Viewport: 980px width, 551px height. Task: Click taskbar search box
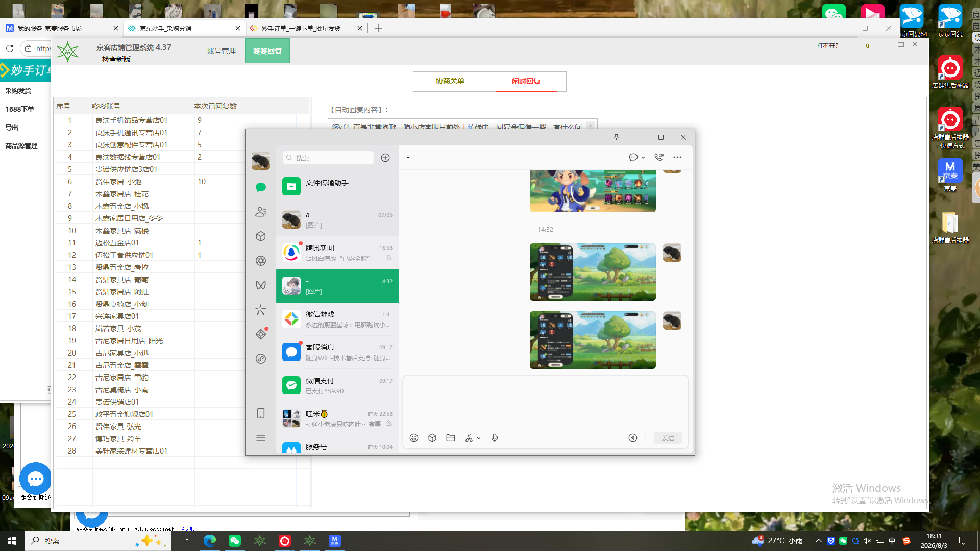click(x=97, y=541)
